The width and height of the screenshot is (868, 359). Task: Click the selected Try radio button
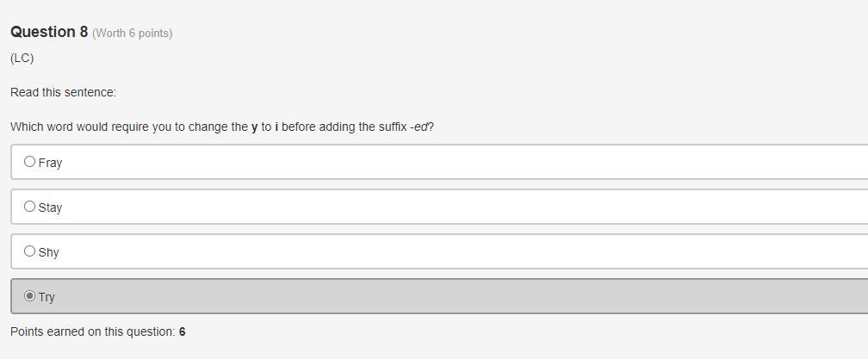(x=30, y=296)
